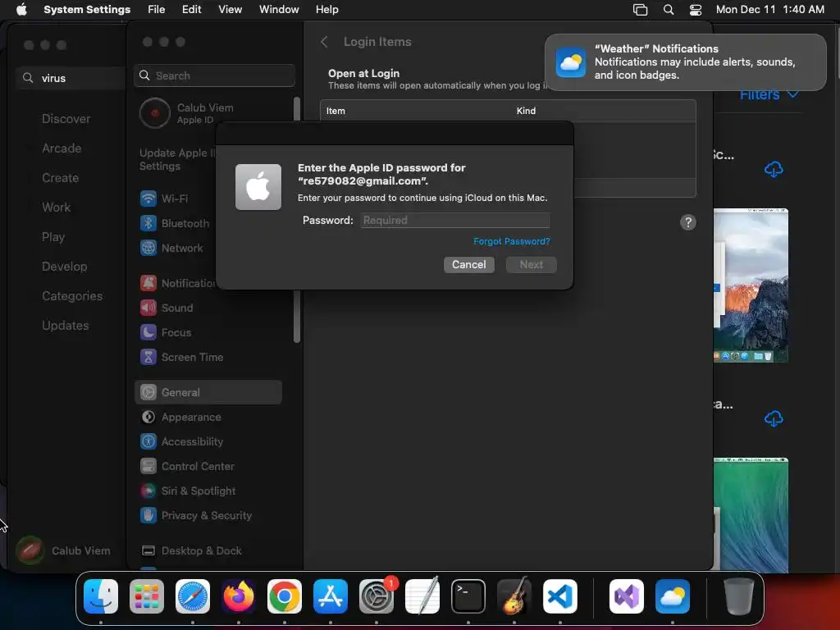Open the Help menu
840x630 pixels.
point(326,10)
